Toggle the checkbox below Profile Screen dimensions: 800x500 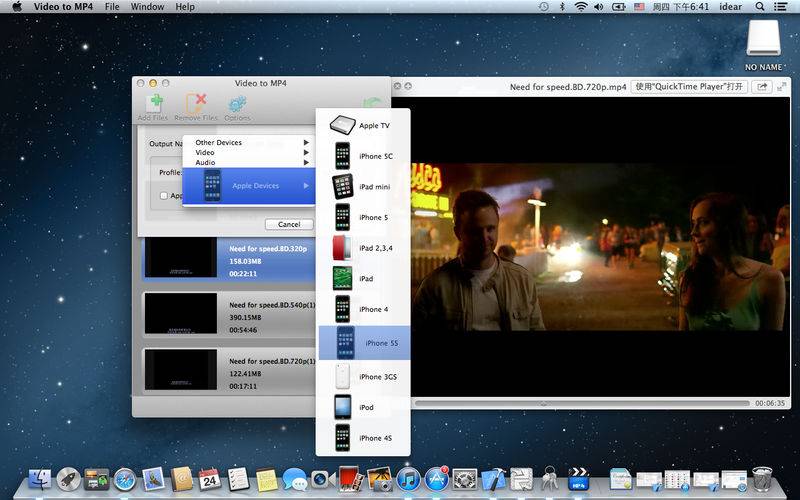pyautogui.click(x=164, y=195)
